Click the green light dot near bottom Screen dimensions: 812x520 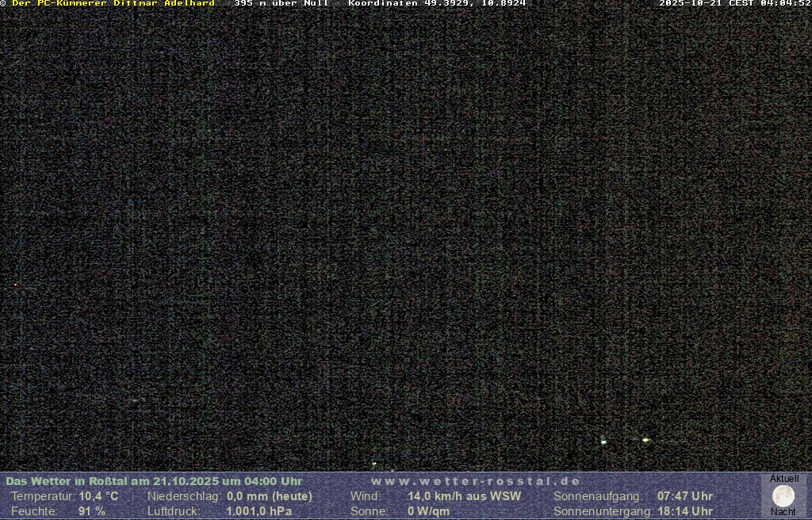pyautogui.click(x=374, y=464)
